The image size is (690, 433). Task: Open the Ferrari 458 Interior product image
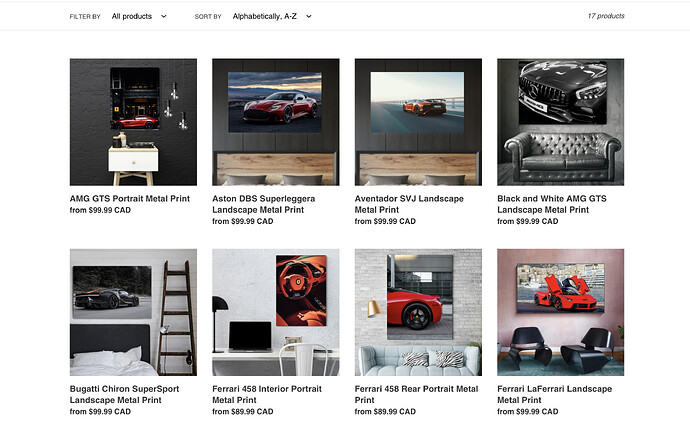coord(276,312)
